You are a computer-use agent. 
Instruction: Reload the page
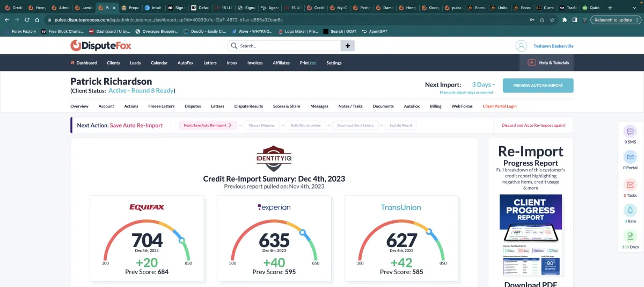(x=27, y=19)
